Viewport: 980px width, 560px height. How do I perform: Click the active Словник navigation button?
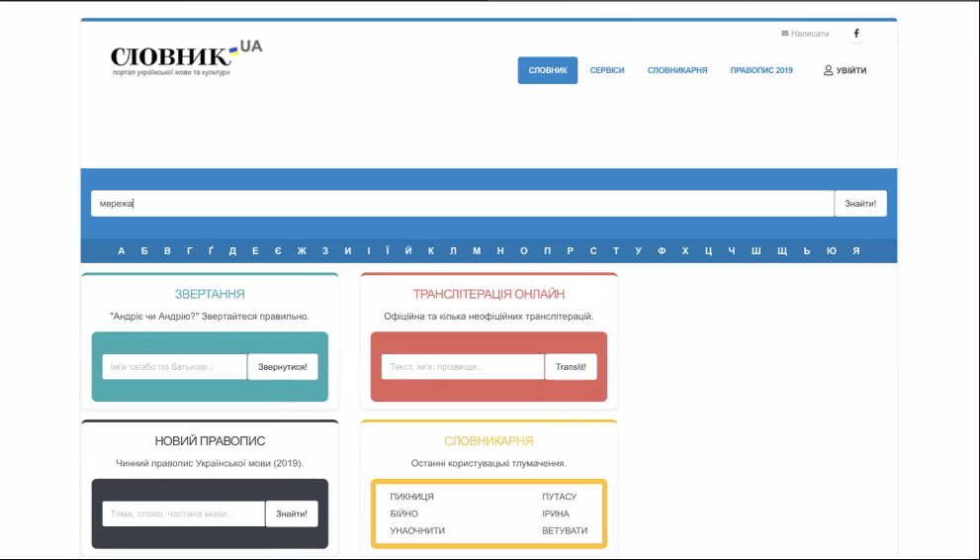pyautogui.click(x=548, y=70)
